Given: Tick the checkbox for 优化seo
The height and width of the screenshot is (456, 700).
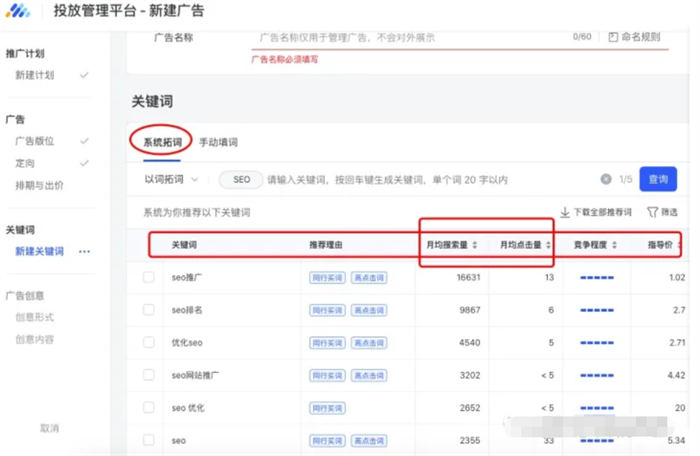Looking at the screenshot, I should pyautogui.click(x=148, y=342).
